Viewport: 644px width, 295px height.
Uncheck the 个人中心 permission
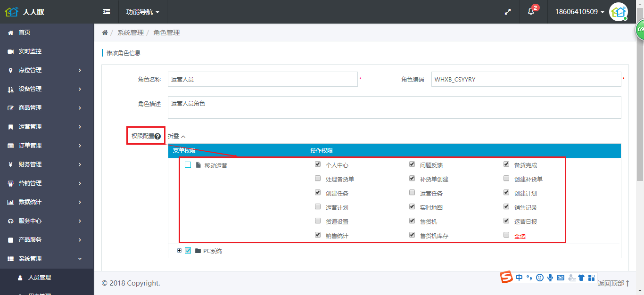(318, 164)
